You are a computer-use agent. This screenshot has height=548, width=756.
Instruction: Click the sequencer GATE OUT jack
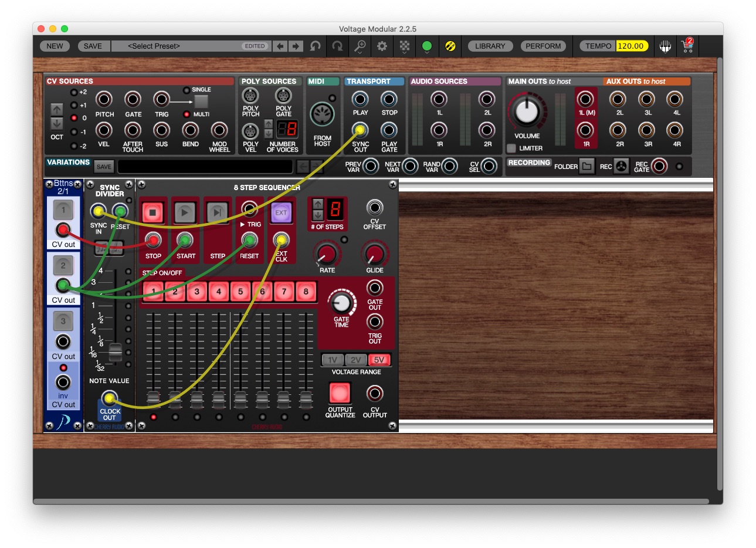click(x=375, y=288)
